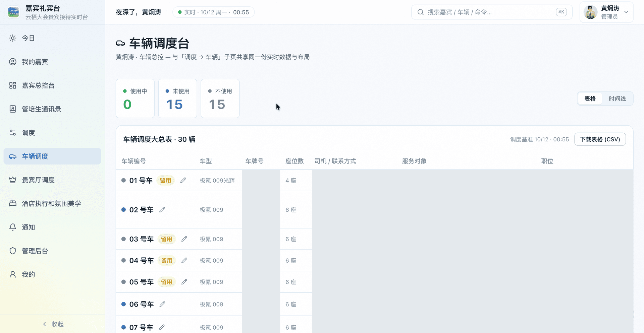Collapse the sidebar with 收起

[x=53, y=324]
